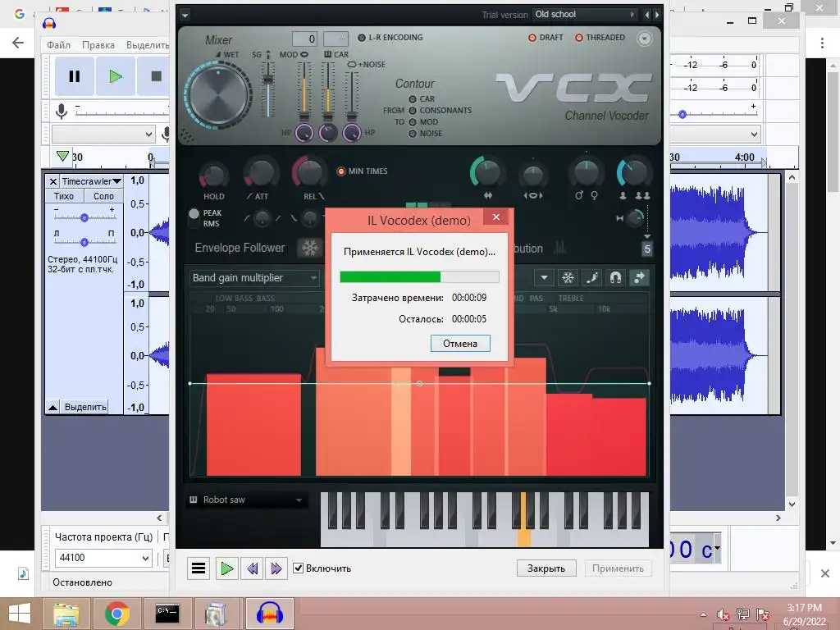Select the Contour MOD radio
This screenshot has width=840, height=630.
(413, 121)
